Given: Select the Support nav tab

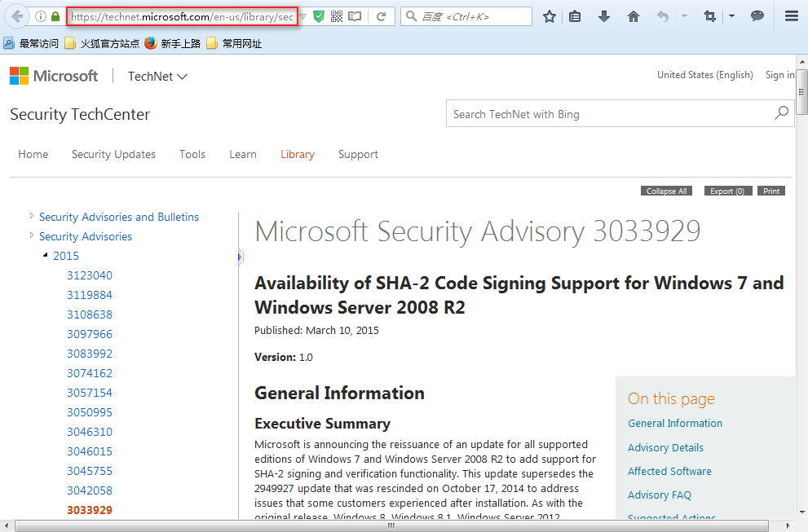Looking at the screenshot, I should click(x=358, y=155).
